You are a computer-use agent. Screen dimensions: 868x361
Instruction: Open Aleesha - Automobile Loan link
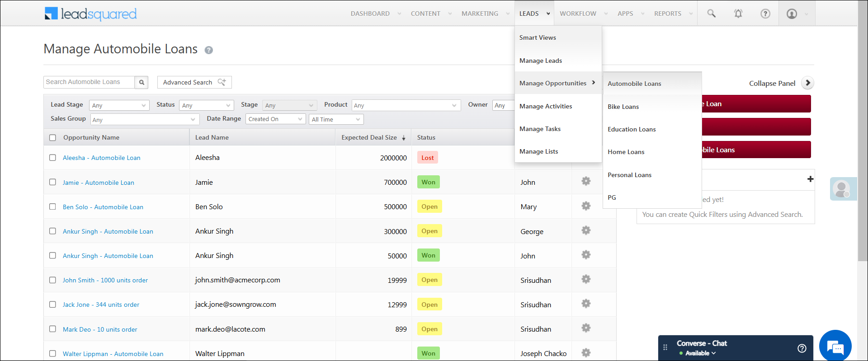pos(101,158)
